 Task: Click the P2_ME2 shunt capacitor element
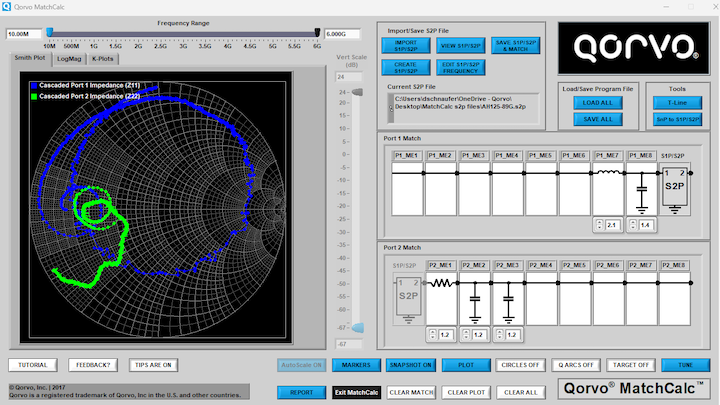tap(475, 298)
